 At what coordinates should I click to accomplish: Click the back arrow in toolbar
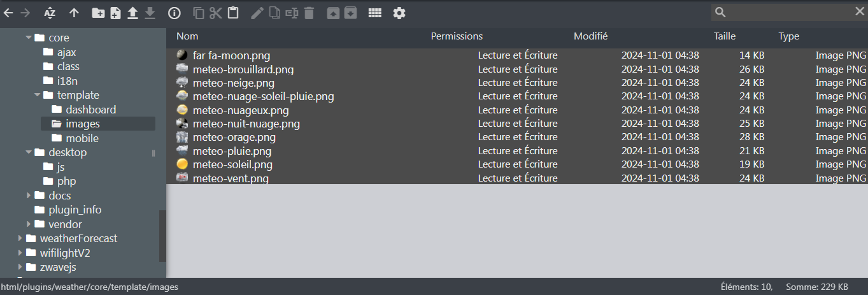(8, 13)
